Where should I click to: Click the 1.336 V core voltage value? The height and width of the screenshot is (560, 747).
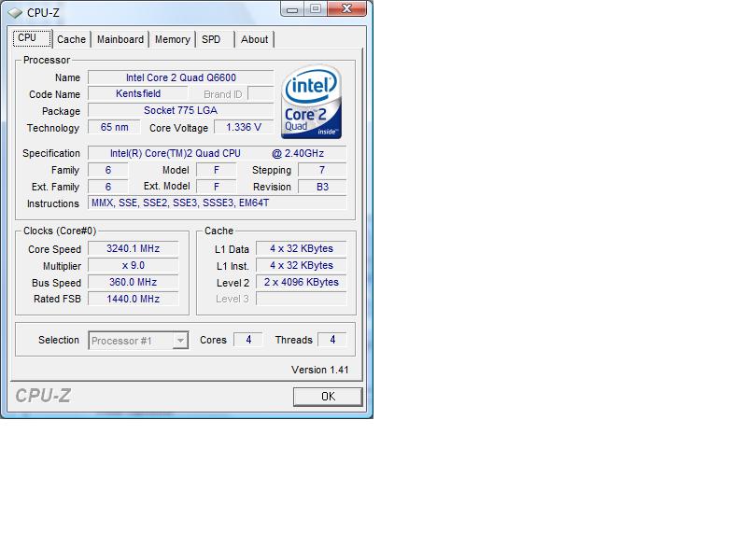pyautogui.click(x=244, y=127)
